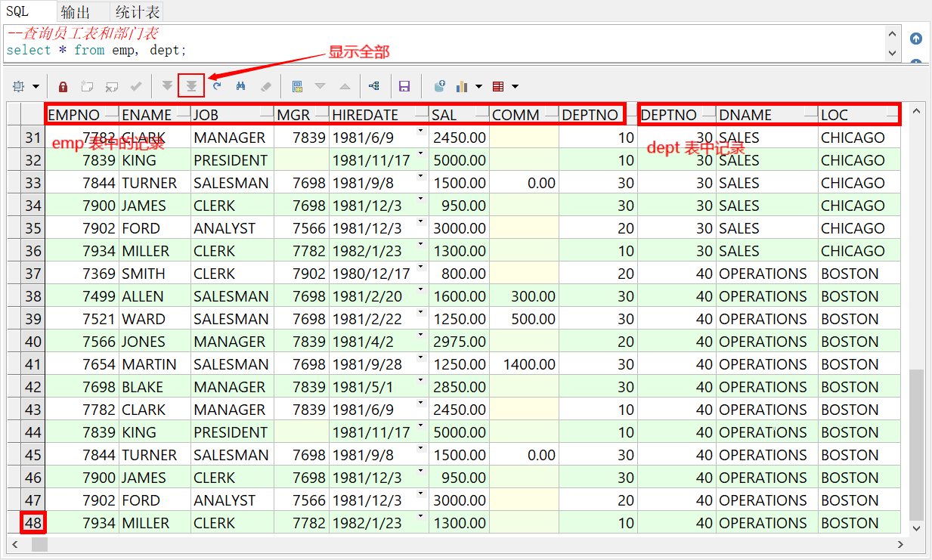Screen dimensions: 932x560
Task: Click the result grid vertical scrollbar up arrow
Action: (x=916, y=111)
